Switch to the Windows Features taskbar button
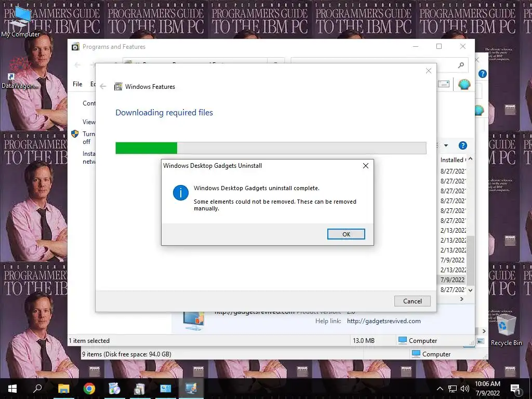The image size is (532, 399). [191, 389]
